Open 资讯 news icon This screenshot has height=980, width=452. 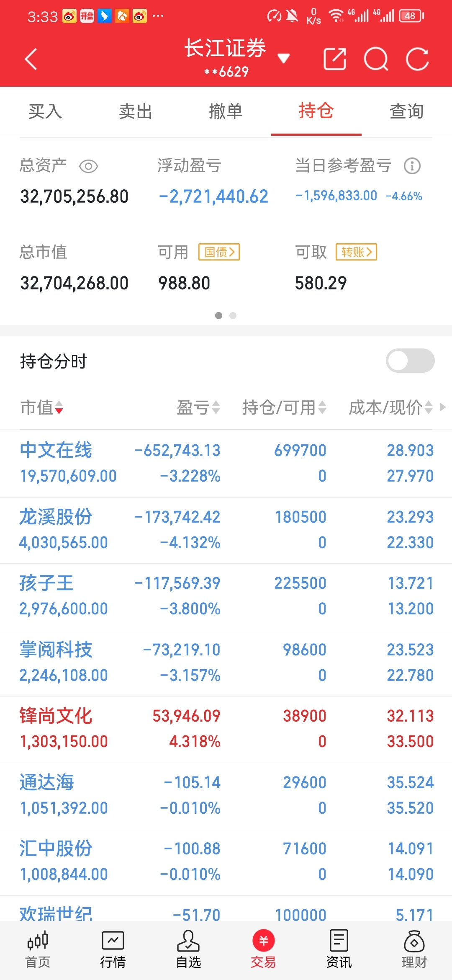pyautogui.click(x=339, y=949)
